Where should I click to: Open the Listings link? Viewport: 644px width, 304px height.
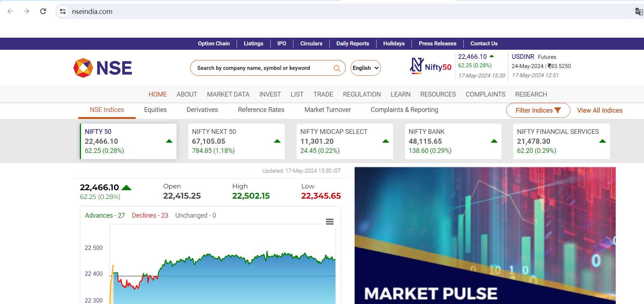[253, 44]
